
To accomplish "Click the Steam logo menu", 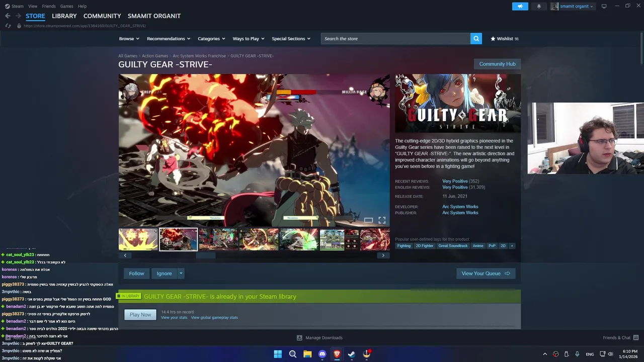I will point(14,6).
